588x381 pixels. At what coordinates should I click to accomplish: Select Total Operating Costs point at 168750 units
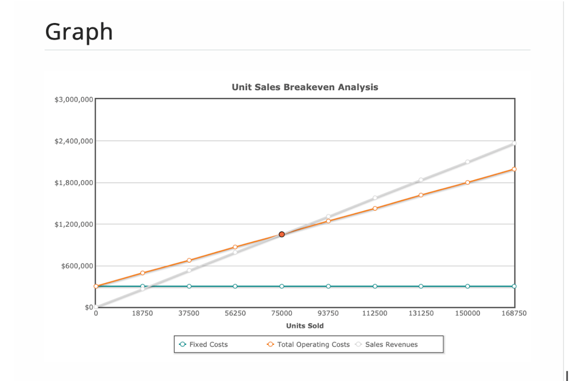coord(514,169)
